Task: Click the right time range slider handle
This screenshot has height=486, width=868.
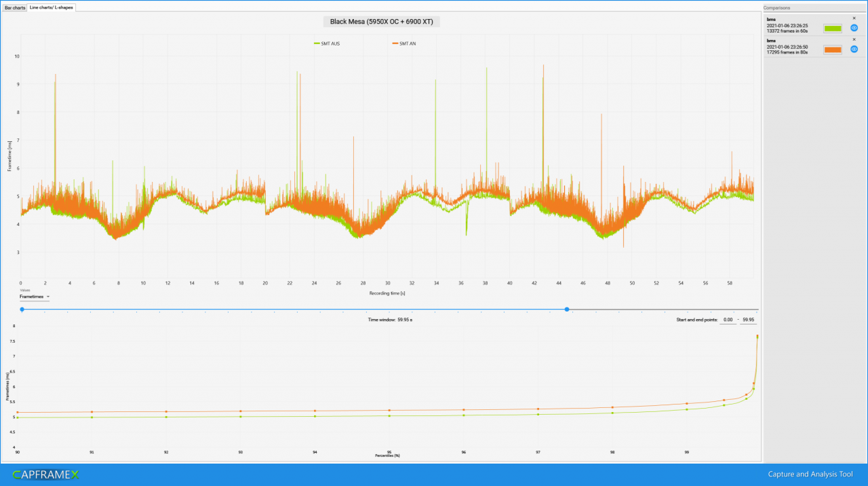Action: (567, 310)
